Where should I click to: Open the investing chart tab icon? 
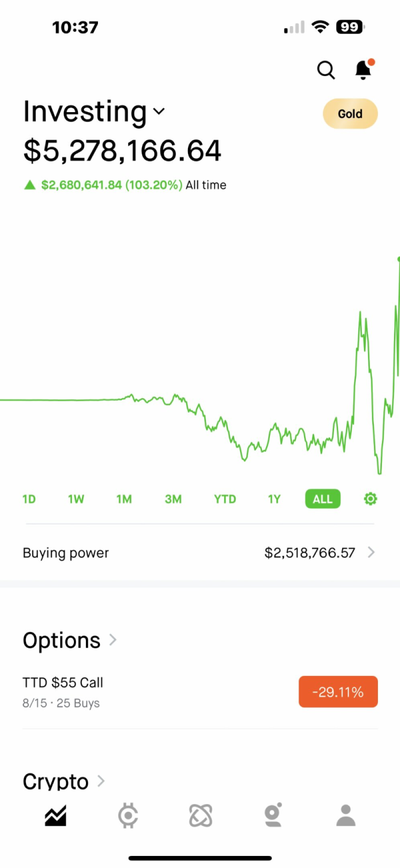(x=55, y=815)
